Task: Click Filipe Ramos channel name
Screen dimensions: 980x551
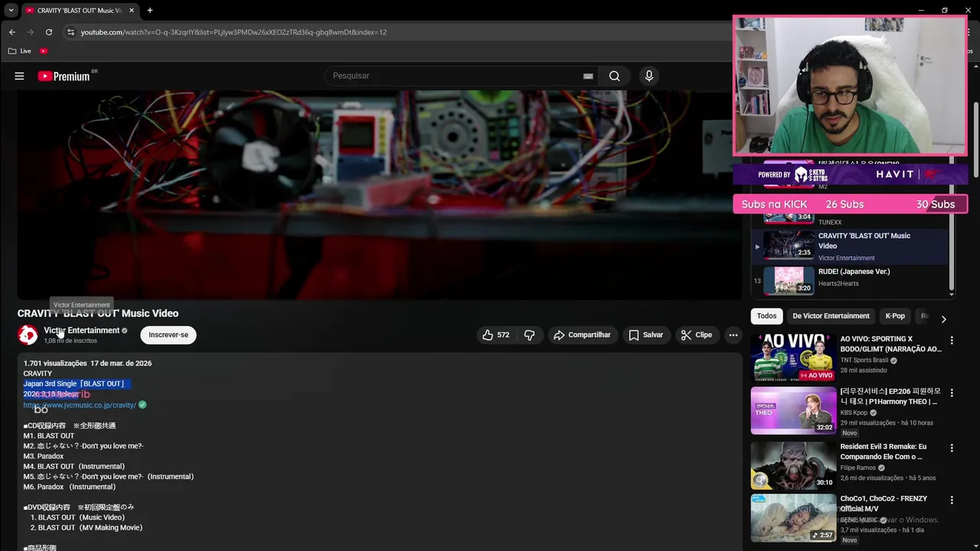Action: 858,468
